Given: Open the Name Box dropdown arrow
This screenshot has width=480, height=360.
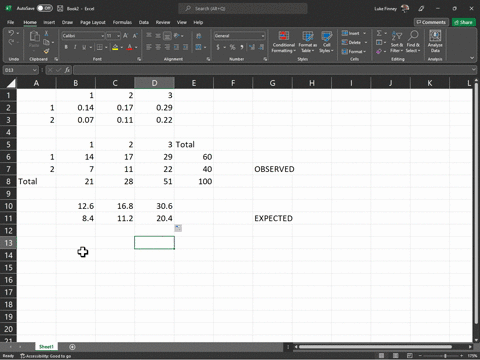Looking at the screenshot, I should tap(35, 70).
